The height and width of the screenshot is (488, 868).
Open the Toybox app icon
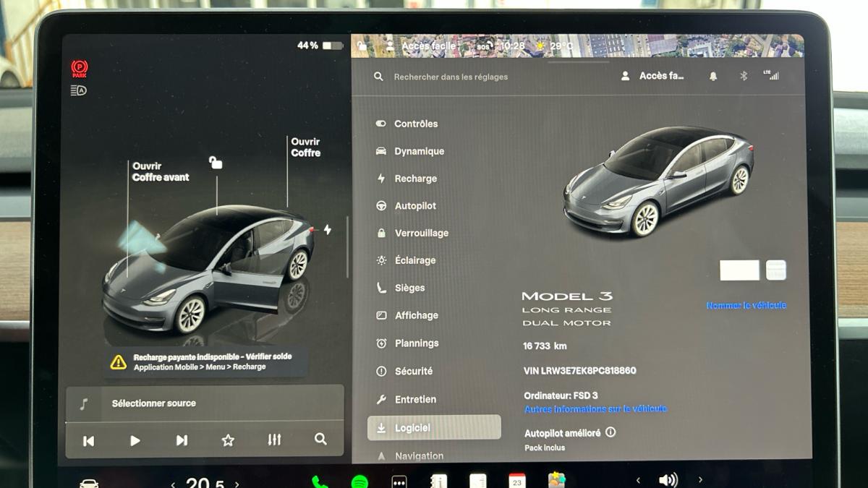click(557, 480)
